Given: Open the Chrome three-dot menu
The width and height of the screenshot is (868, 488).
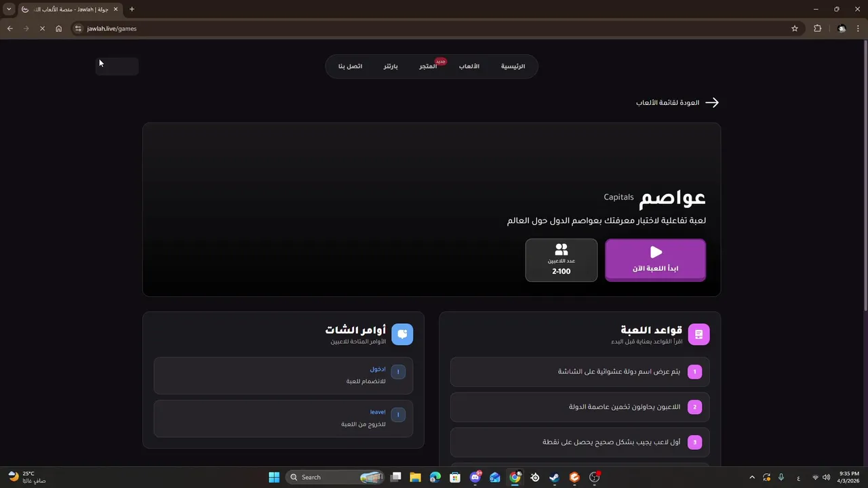Looking at the screenshot, I should pyautogui.click(x=859, y=28).
